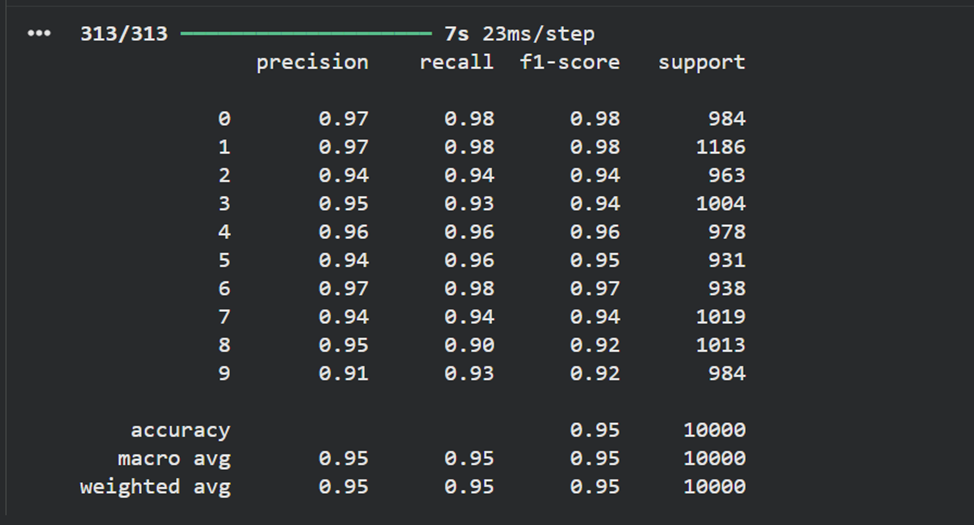Open the three-dot output options menu
Screen dimensions: 974x525
pos(38,34)
